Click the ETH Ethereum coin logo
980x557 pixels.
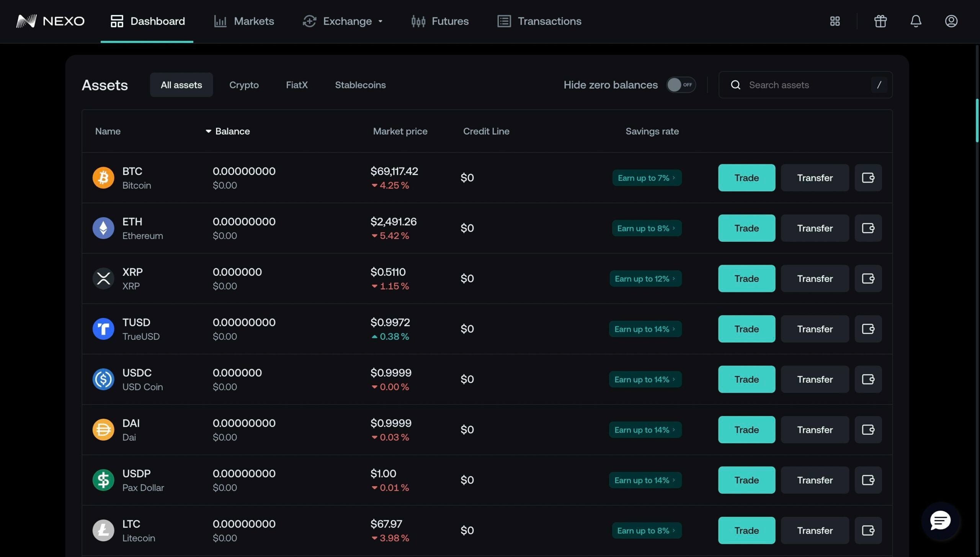click(x=103, y=228)
